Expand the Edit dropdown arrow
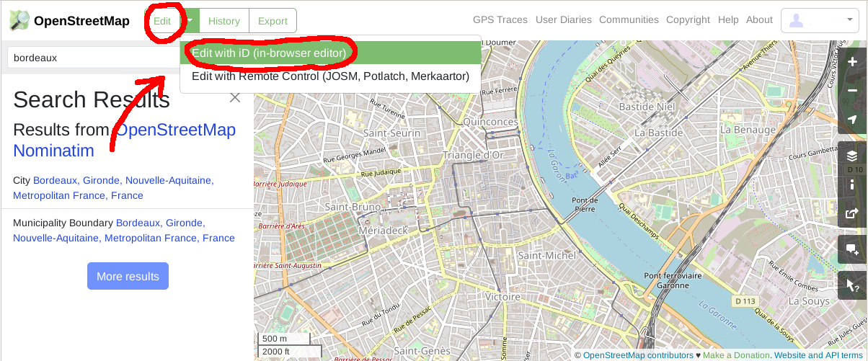 [189, 20]
